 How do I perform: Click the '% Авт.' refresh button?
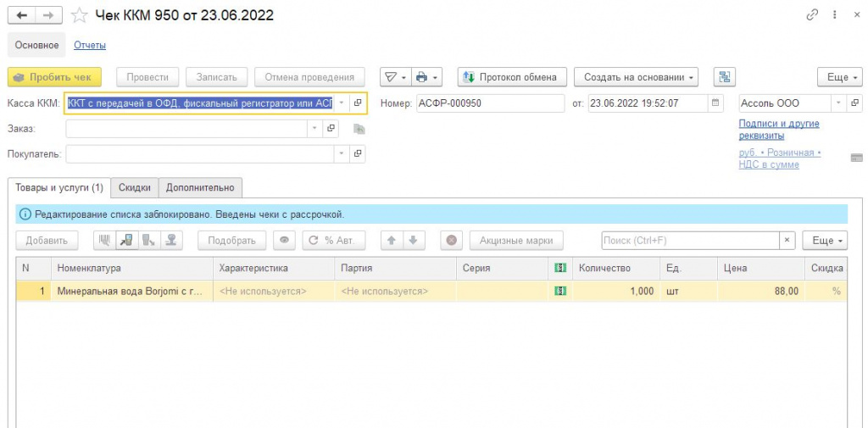(x=334, y=241)
